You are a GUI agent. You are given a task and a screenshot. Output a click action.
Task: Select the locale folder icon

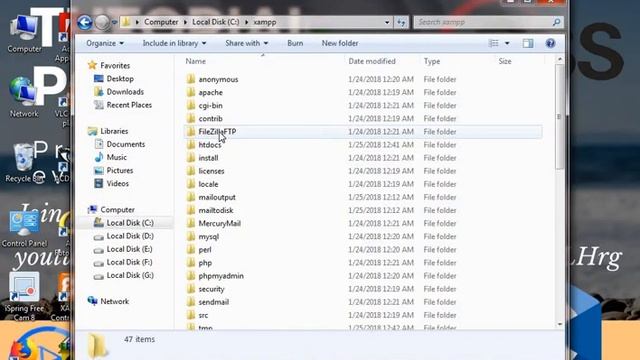point(191,184)
